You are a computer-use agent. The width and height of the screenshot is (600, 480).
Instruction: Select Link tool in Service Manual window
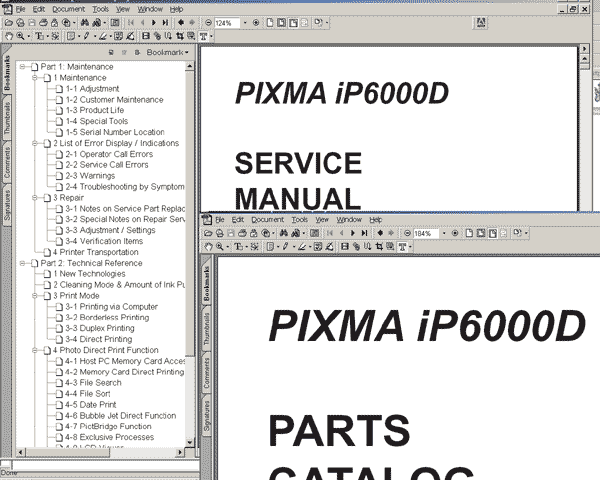pyautogui.click(x=157, y=36)
